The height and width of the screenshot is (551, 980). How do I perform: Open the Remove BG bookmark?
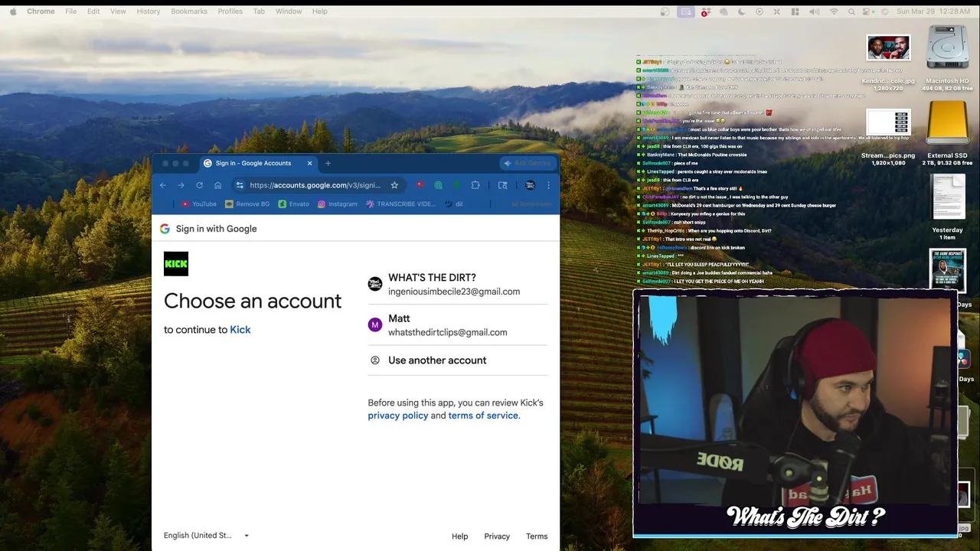click(247, 204)
